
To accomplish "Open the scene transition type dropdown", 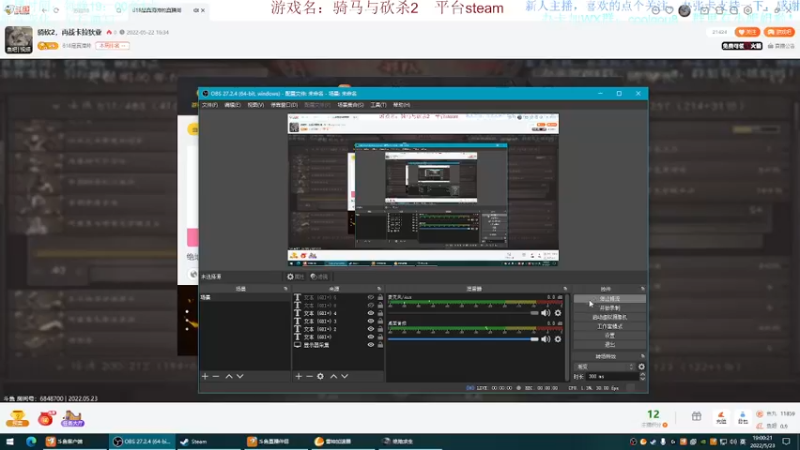I will click(605, 367).
